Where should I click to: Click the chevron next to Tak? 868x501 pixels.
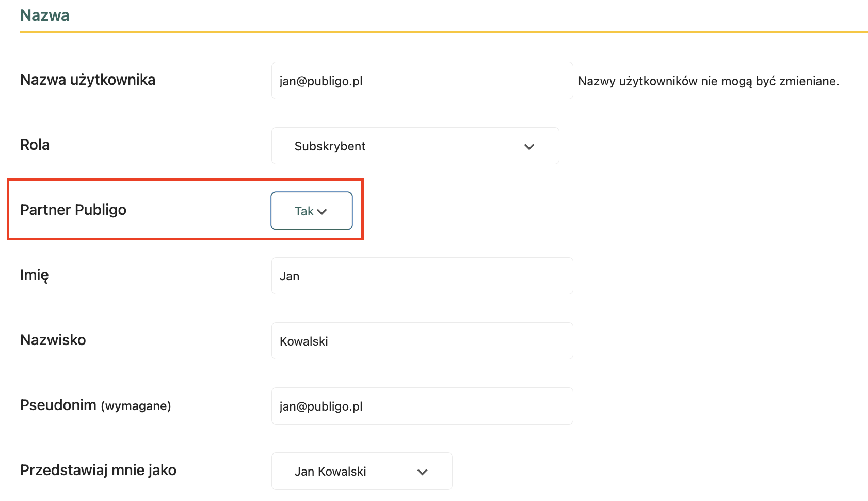(322, 212)
